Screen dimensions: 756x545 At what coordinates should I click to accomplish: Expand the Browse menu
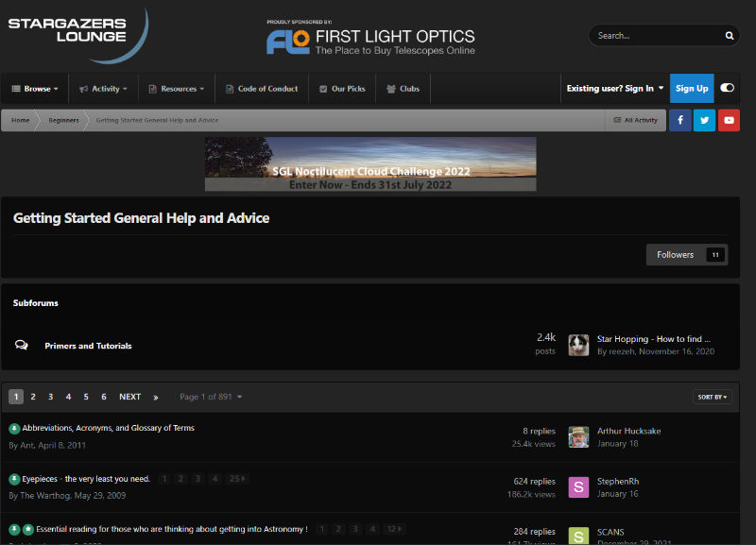[x=35, y=89]
